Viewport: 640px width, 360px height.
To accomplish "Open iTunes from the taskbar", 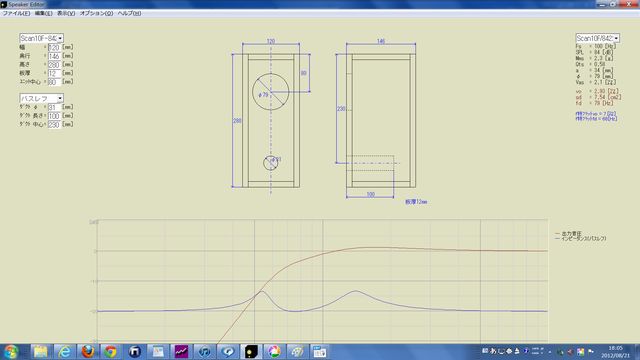I will pos(204,351).
